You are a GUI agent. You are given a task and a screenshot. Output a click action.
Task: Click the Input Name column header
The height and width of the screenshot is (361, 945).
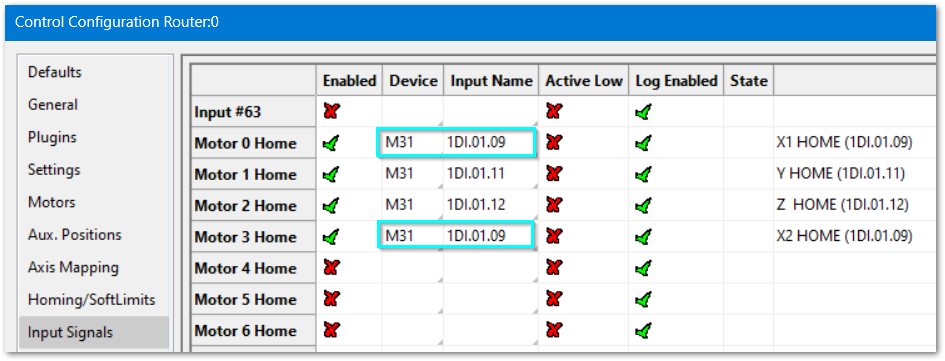[491, 81]
